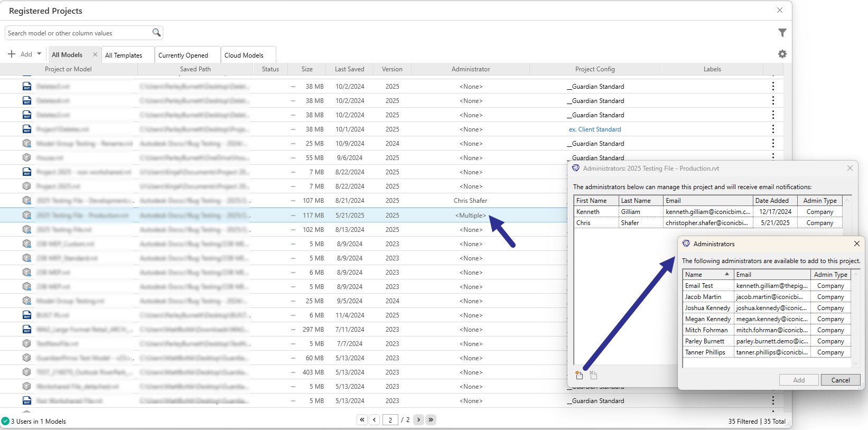Click the cloud model icon in the 10/9/2024 row

pyautogui.click(x=27, y=143)
